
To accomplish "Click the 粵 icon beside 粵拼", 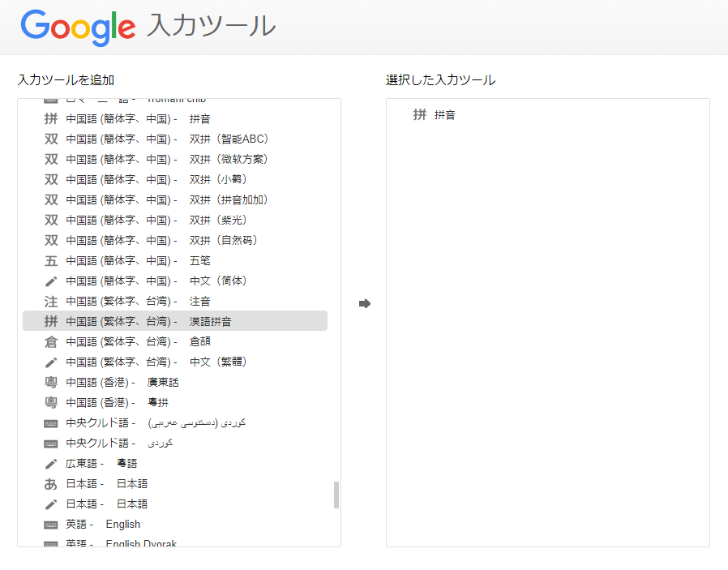I will 51,403.
